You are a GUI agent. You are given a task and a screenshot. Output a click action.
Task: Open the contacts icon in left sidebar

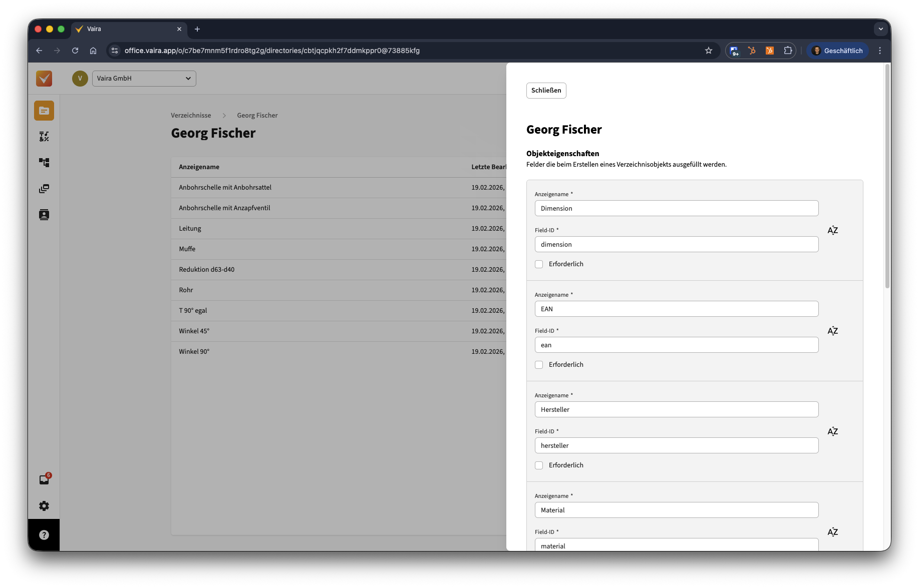pyautogui.click(x=44, y=215)
